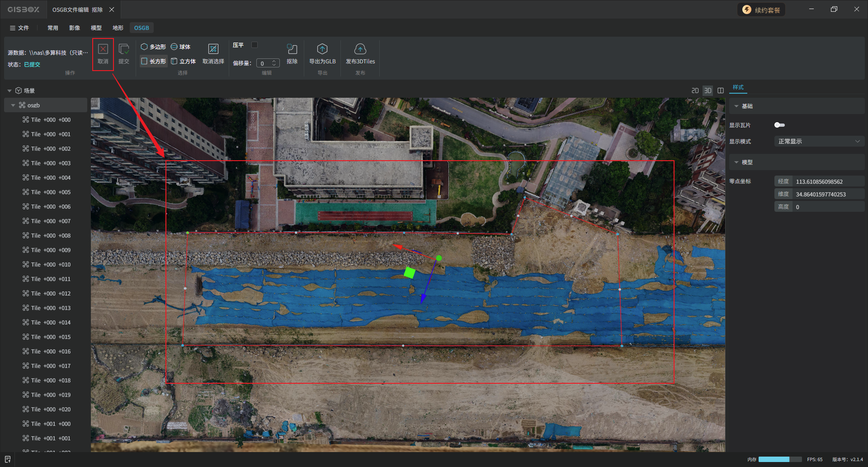
Task: Click the 提交 (submit) icon
Action: click(x=123, y=49)
